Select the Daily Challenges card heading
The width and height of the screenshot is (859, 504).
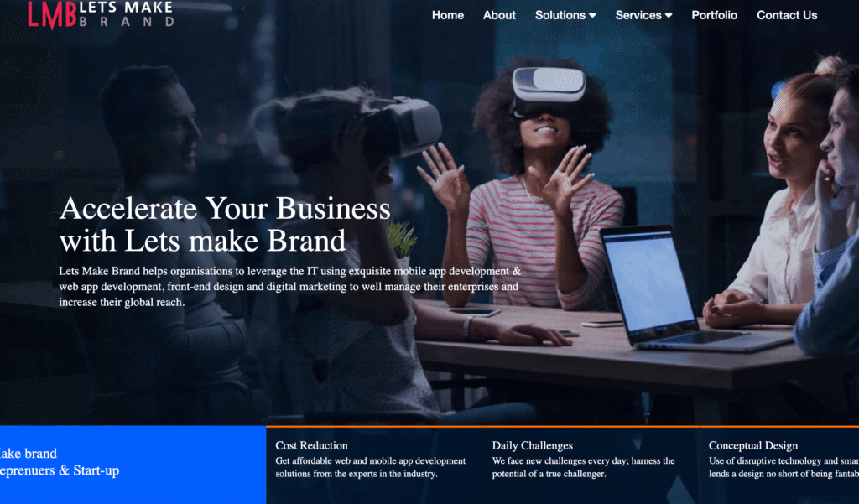[532, 445]
